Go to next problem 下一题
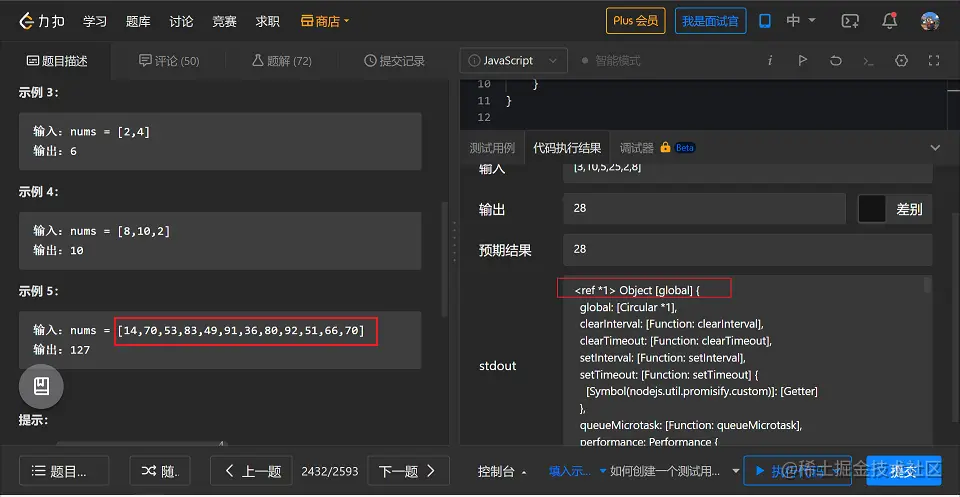Screen dimensions: 960x497 pos(408,471)
